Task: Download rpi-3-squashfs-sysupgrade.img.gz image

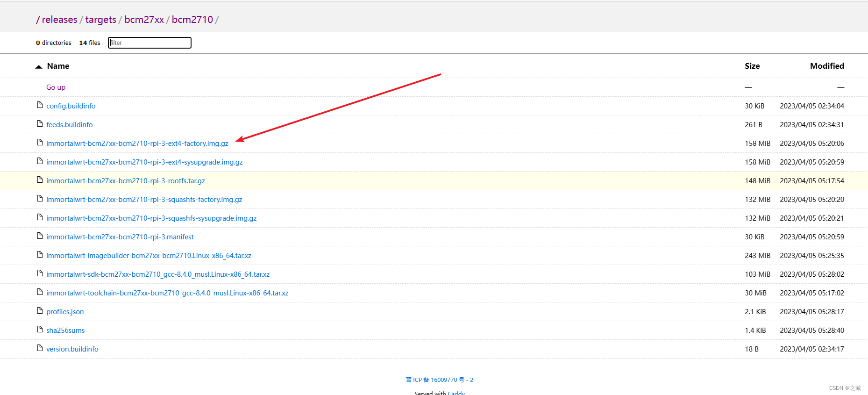Action: pos(151,218)
